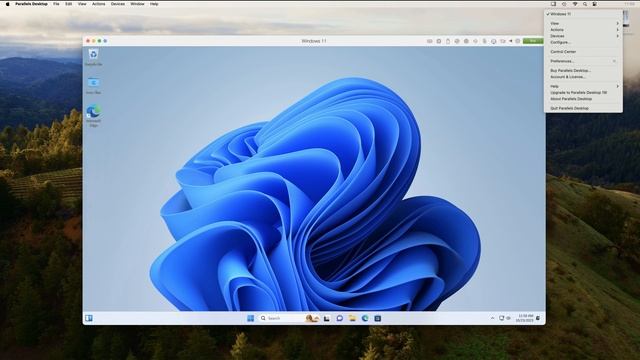The width and height of the screenshot is (640, 360).
Task: Open Recycle Bin on Windows desktop
Action: click(93, 57)
